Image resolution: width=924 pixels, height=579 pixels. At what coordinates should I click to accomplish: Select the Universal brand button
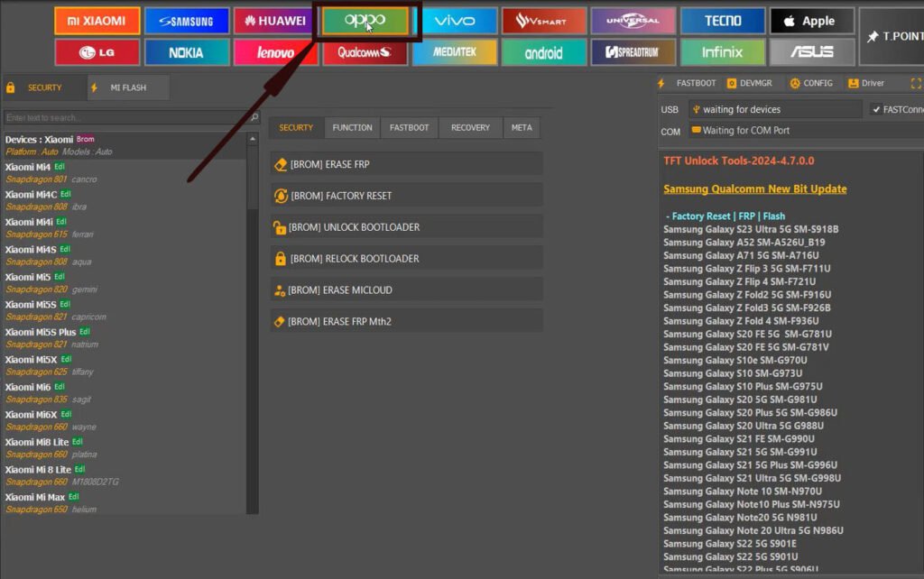click(x=633, y=22)
